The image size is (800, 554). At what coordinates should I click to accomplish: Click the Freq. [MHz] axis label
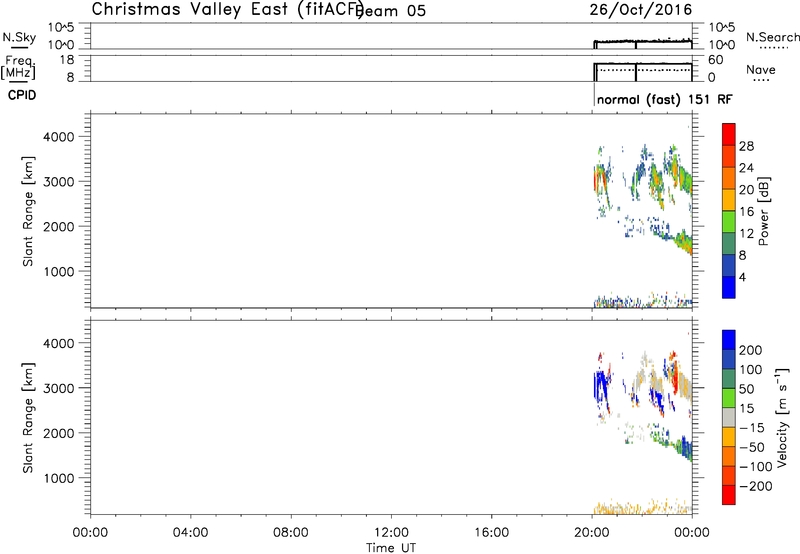tap(18, 67)
